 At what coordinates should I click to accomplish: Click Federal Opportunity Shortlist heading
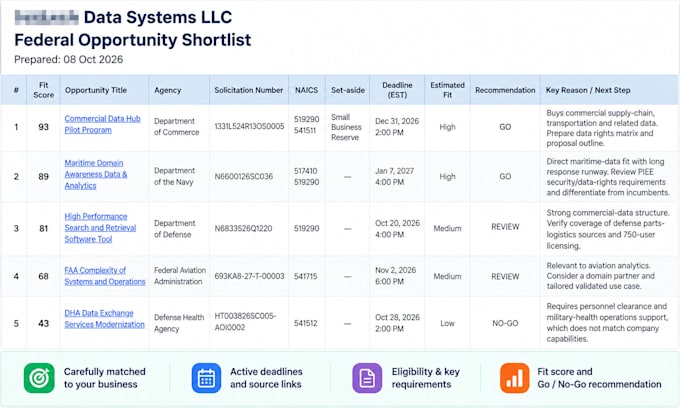click(x=133, y=40)
